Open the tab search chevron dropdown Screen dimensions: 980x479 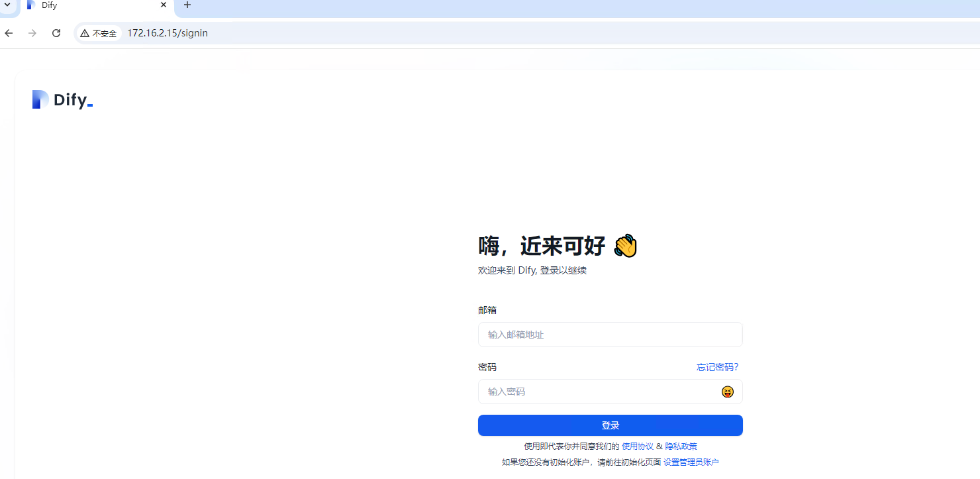7,5
